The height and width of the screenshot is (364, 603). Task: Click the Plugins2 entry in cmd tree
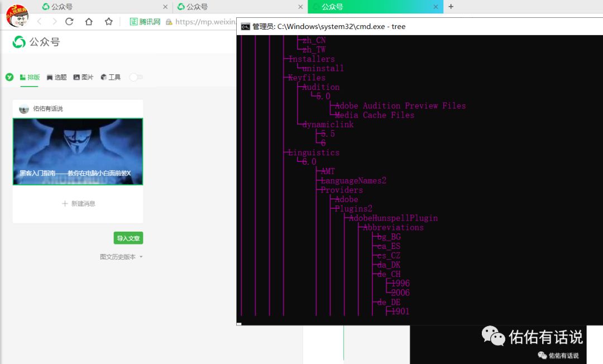tap(353, 209)
